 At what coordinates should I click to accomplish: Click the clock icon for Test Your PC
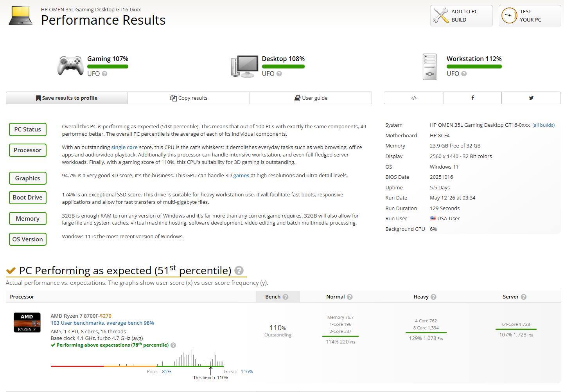[x=509, y=16]
